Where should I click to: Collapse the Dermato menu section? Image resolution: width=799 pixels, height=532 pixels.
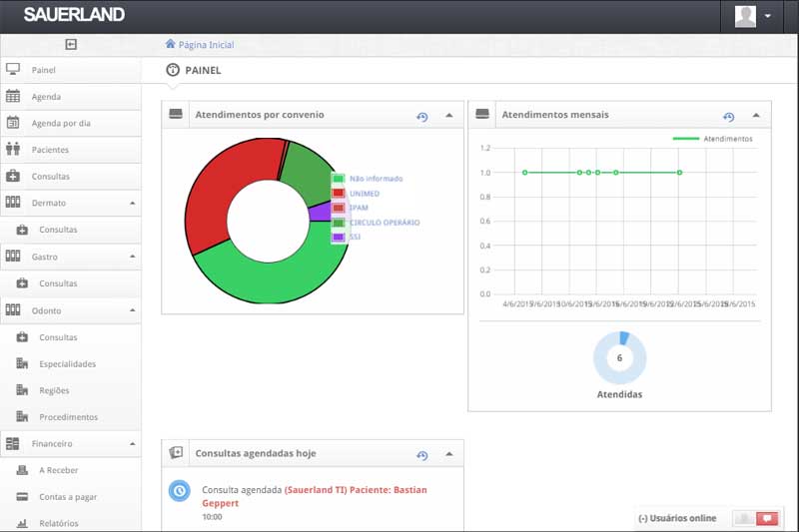(x=133, y=203)
